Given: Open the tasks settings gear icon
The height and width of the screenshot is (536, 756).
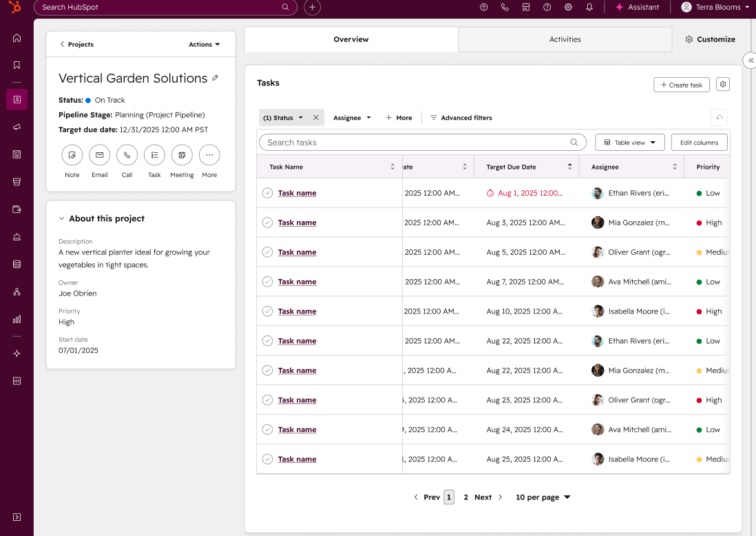Looking at the screenshot, I should point(722,85).
